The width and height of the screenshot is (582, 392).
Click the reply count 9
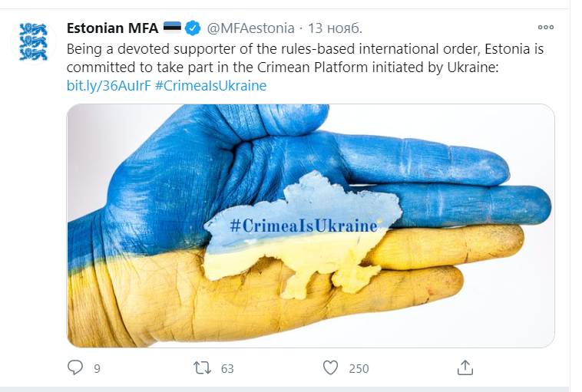pos(98,369)
